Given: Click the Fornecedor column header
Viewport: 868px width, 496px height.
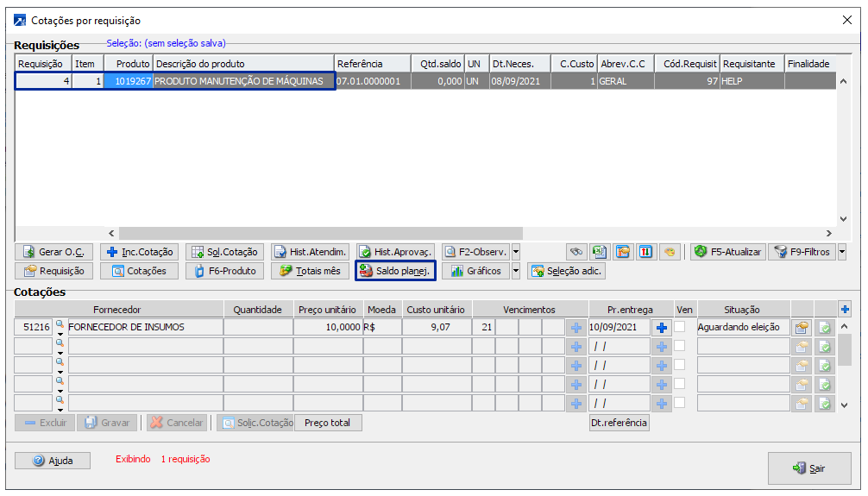Looking at the screenshot, I should (118, 309).
